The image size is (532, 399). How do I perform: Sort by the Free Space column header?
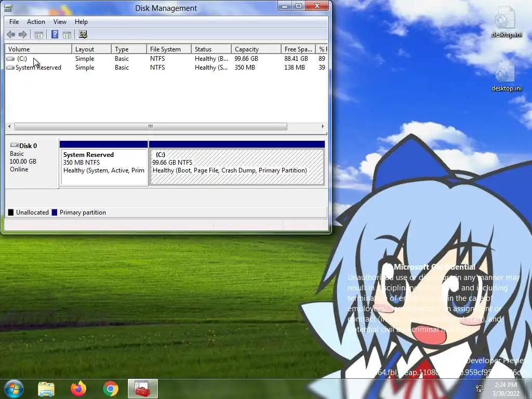point(298,49)
